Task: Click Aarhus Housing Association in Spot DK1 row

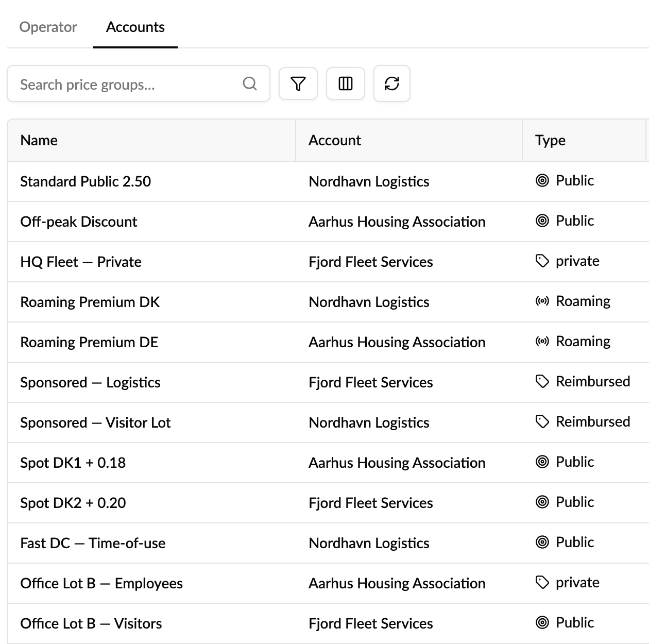Action: click(x=397, y=463)
